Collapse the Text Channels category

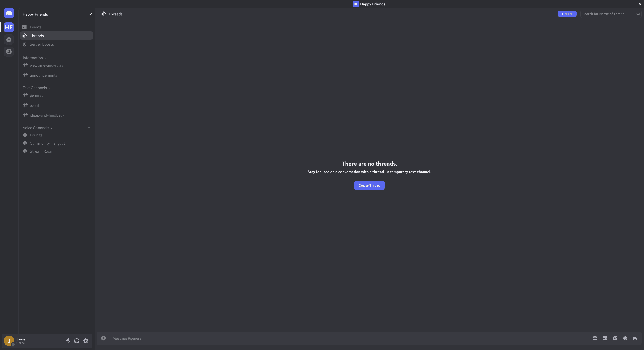(36, 88)
